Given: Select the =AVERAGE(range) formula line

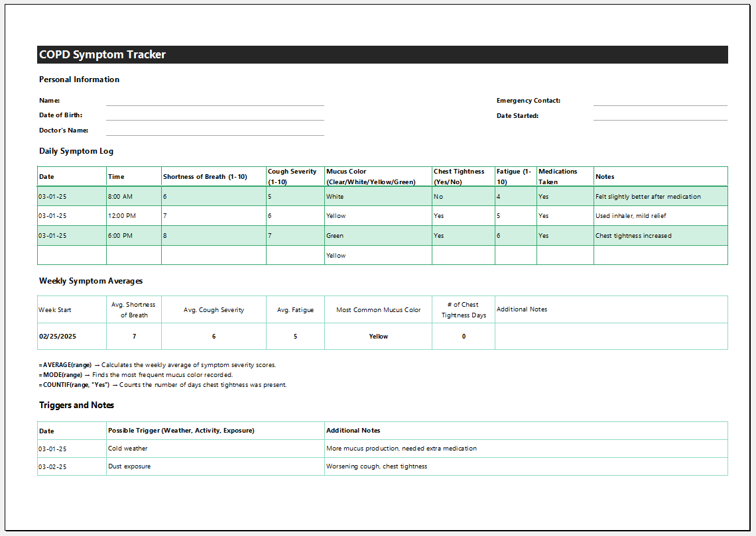Looking at the screenshot, I should pos(157,365).
